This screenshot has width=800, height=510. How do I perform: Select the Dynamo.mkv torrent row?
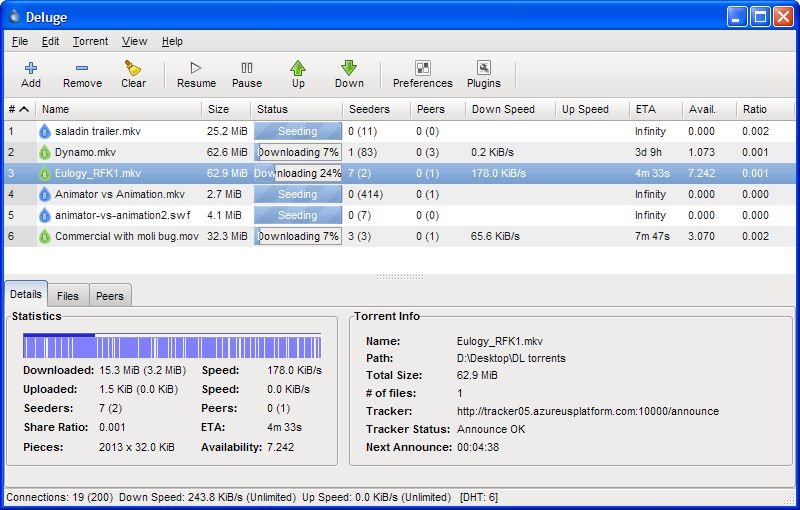pos(85,152)
